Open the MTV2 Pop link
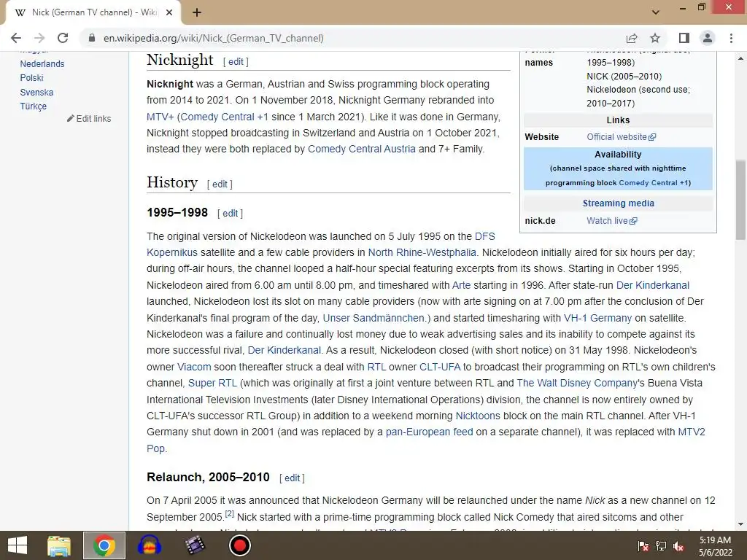This screenshot has width=747, height=560. pos(692,432)
